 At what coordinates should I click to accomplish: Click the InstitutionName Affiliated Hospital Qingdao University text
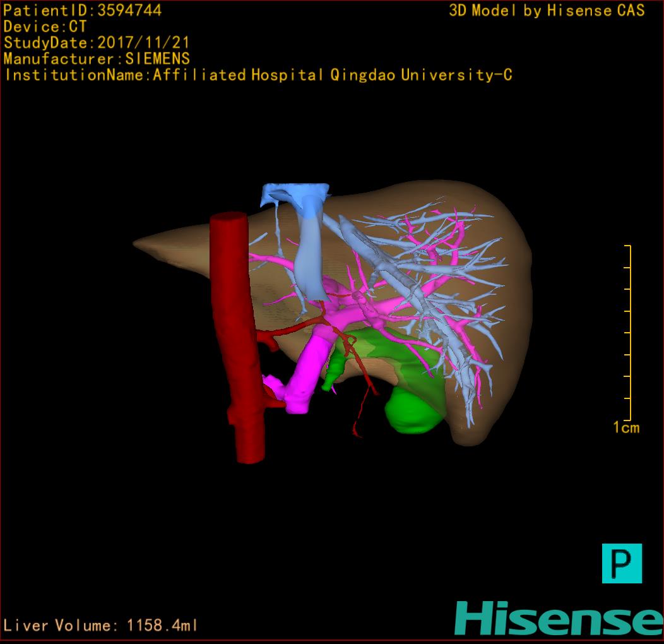click(x=258, y=75)
